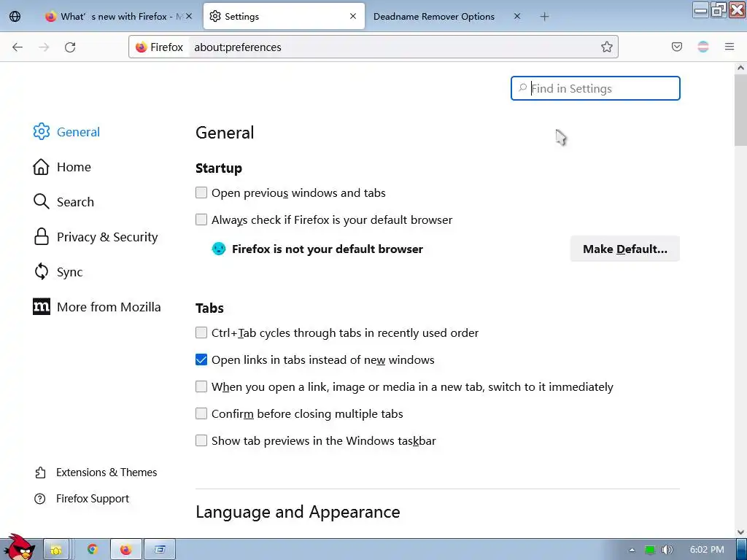Enable Open previous windows and tabs
This screenshot has width=747, height=560.
pyautogui.click(x=201, y=192)
